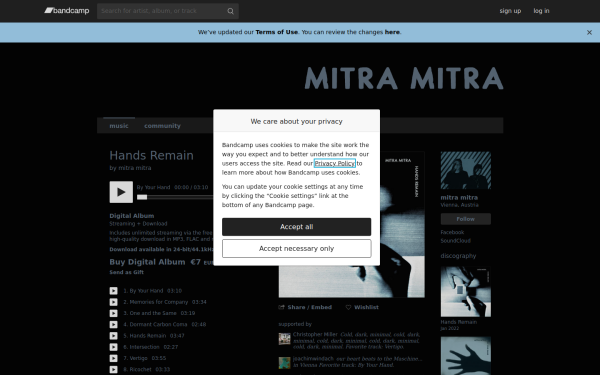Play track 3 One and the Same

[x=114, y=313]
